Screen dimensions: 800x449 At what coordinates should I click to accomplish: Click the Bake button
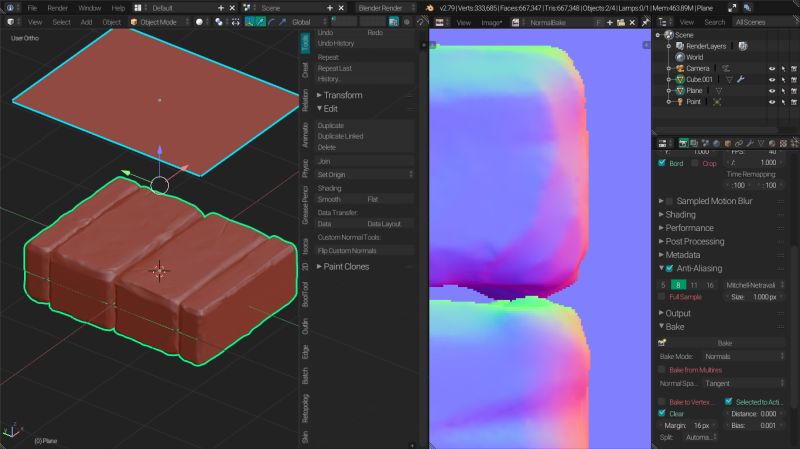724,343
